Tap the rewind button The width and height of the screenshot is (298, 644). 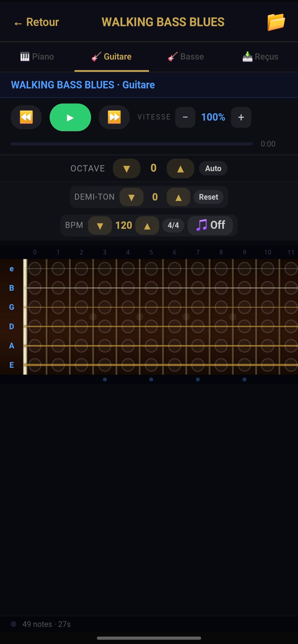coord(26,117)
